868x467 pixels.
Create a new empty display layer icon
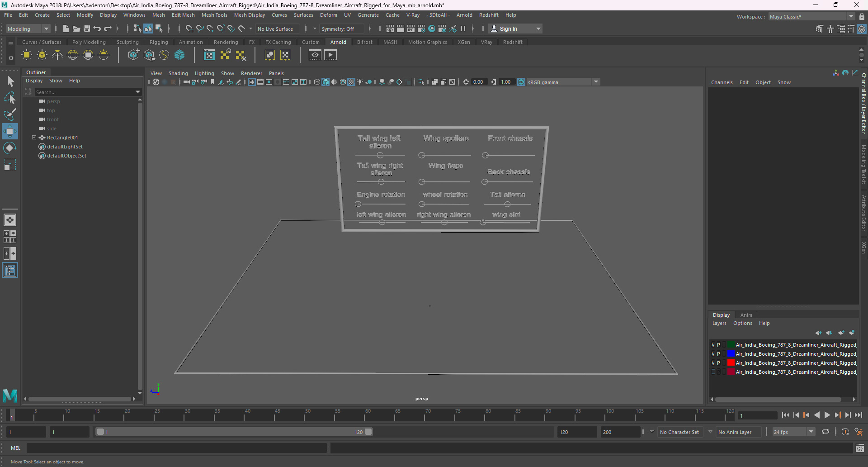[841, 333]
